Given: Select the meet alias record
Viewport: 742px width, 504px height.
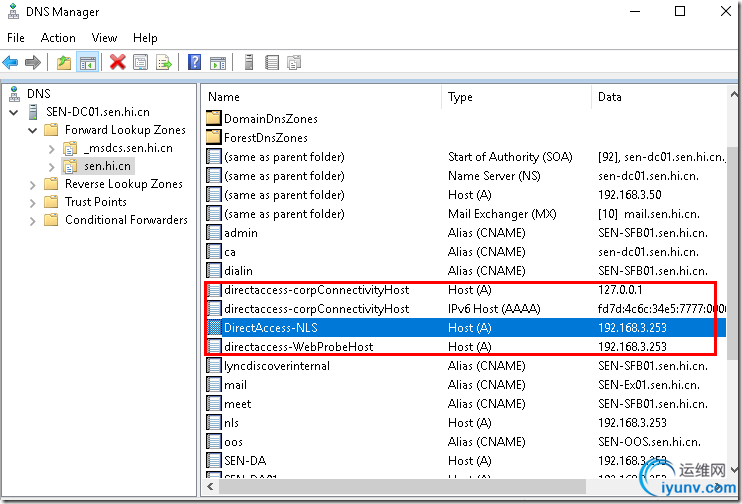Looking at the screenshot, I should click(466, 403).
